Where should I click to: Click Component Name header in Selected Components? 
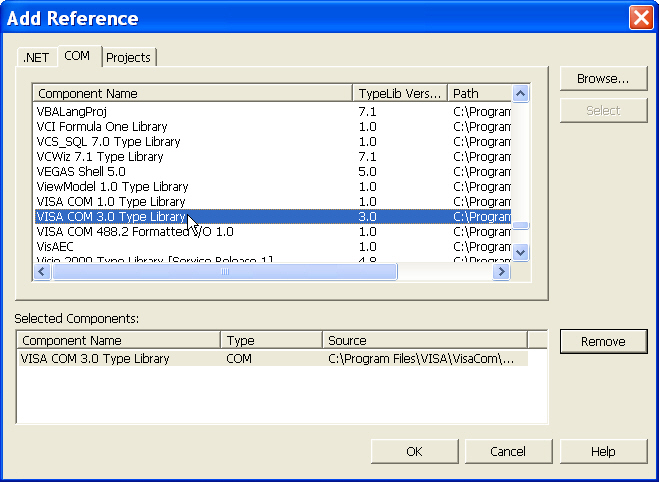point(119,340)
